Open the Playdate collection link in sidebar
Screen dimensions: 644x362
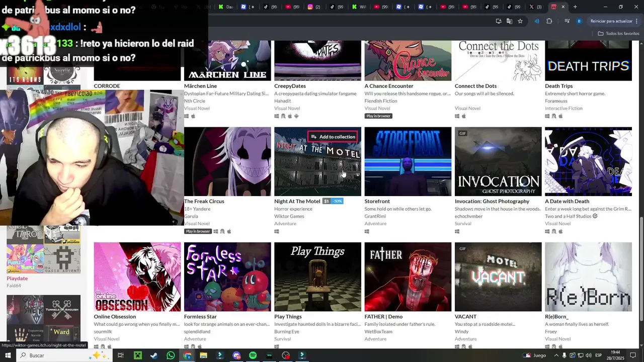click(17, 279)
